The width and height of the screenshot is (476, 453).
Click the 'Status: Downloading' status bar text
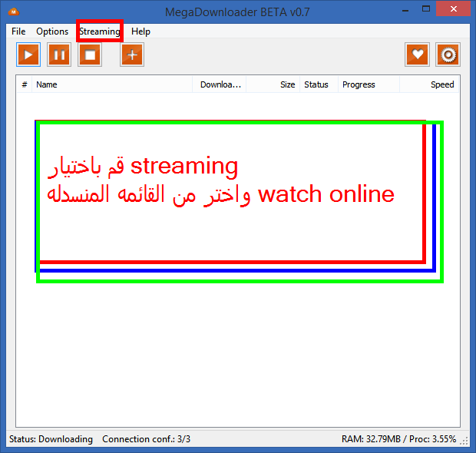click(51, 439)
